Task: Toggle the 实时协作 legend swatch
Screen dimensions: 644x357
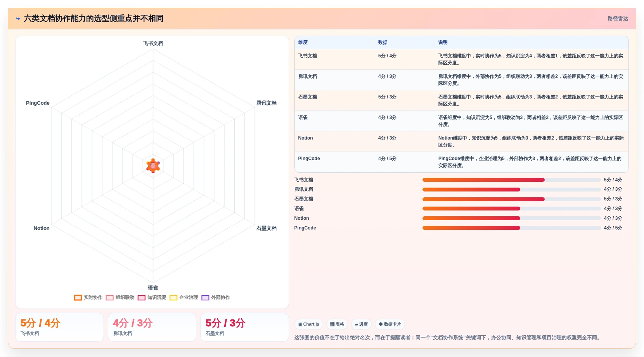Action: (x=78, y=298)
